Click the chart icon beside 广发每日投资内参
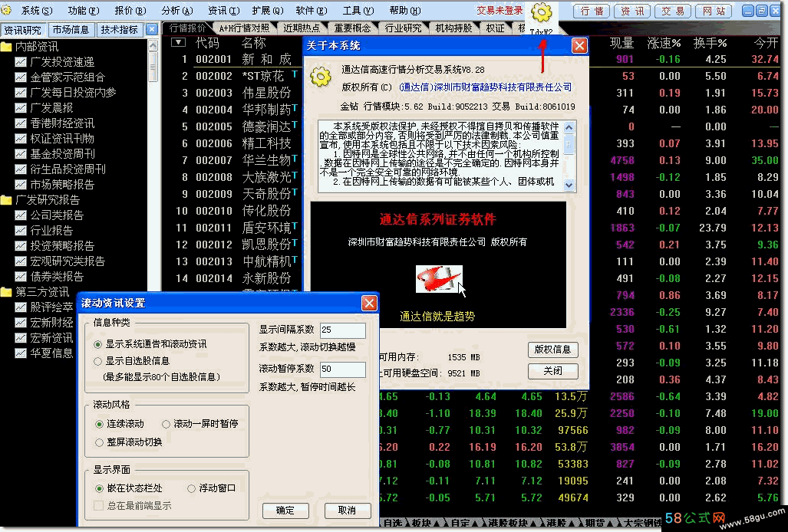 (x=21, y=92)
